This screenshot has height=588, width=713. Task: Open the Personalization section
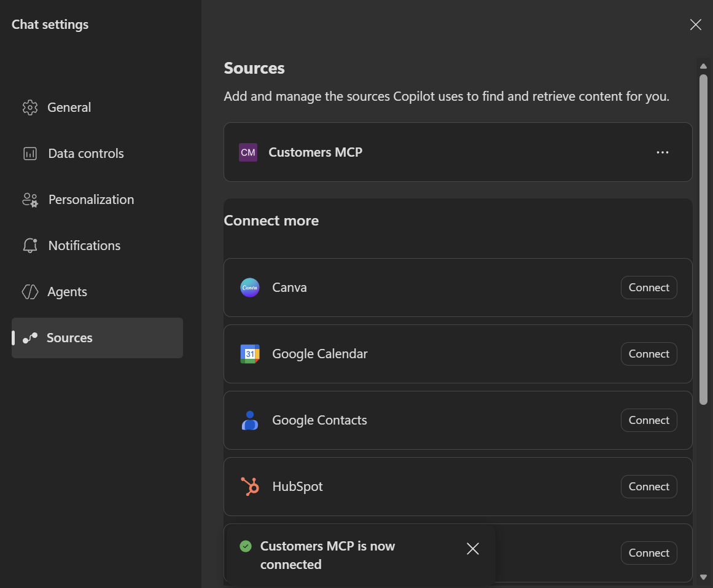(97, 199)
